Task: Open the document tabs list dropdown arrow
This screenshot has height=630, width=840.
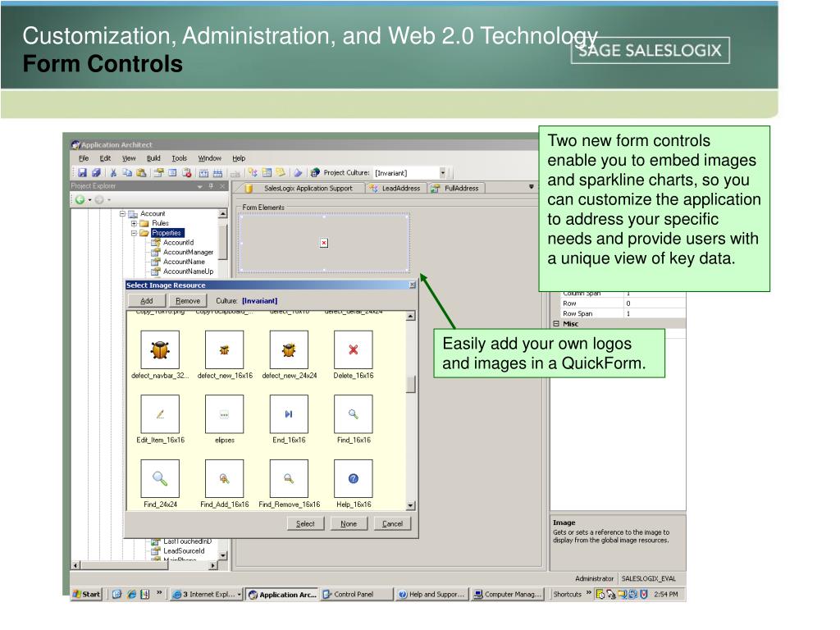Action: pyautogui.click(x=531, y=187)
